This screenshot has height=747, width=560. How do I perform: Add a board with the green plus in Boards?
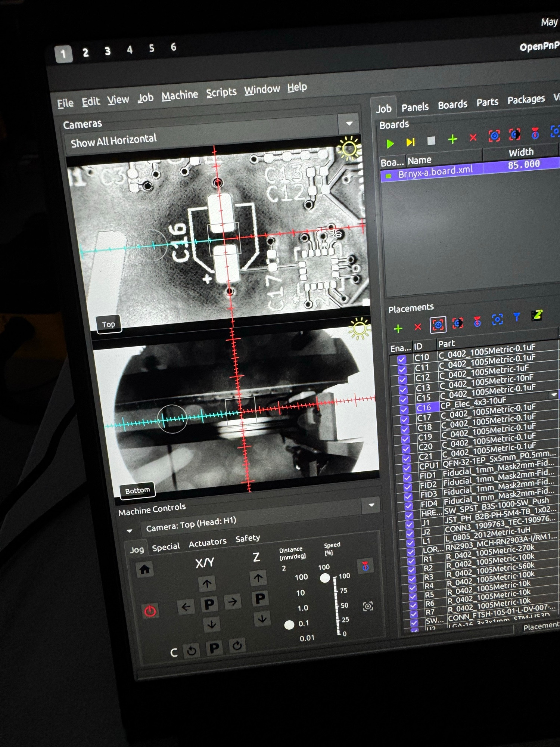click(x=452, y=139)
